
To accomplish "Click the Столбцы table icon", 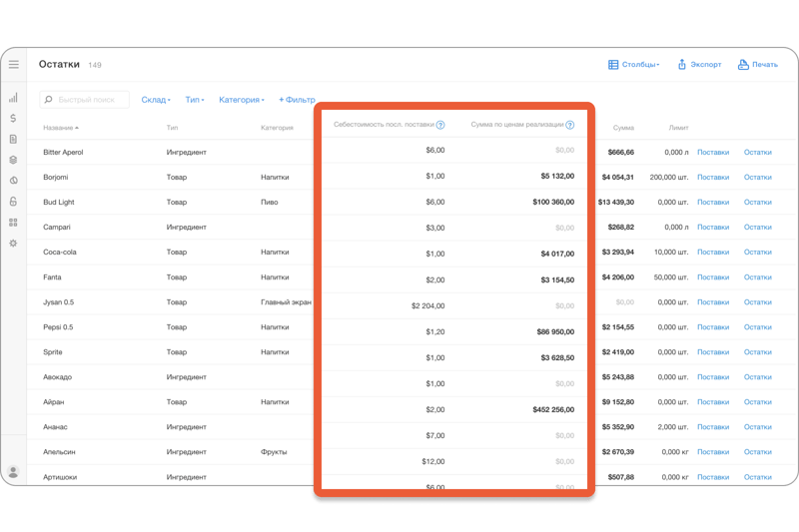I will pyautogui.click(x=613, y=65).
